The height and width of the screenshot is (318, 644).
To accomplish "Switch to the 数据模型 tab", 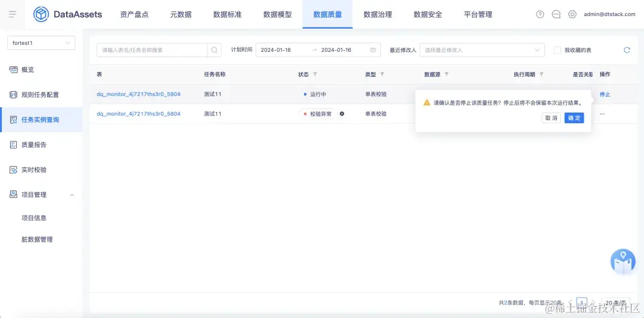I will tap(277, 14).
